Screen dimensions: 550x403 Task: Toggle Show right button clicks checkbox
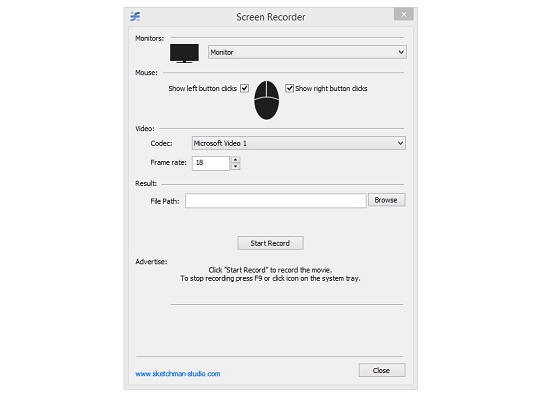pyautogui.click(x=289, y=88)
